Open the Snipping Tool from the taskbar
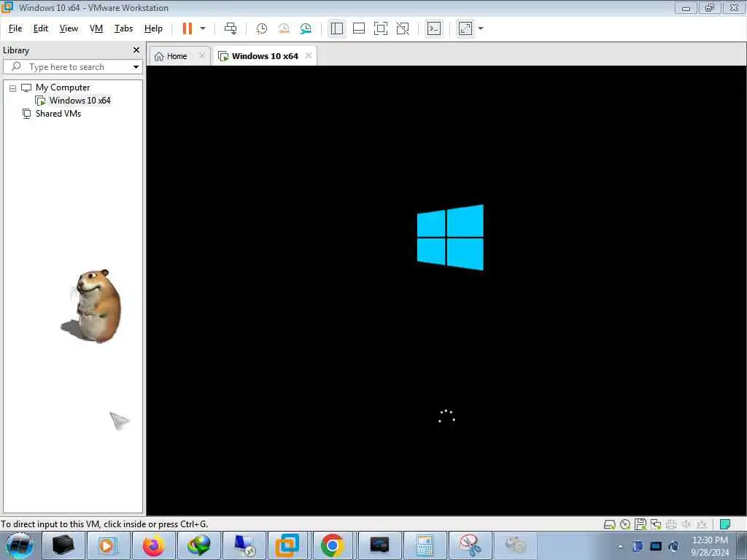Screen dimensions: 747x560 pyautogui.click(x=470, y=545)
